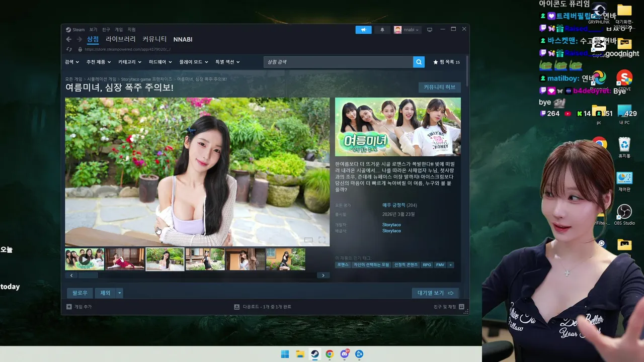The height and width of the screenshot is (362, 644).
Task: Open the NNABI profile tab
Action: click(x=183, y=39)
